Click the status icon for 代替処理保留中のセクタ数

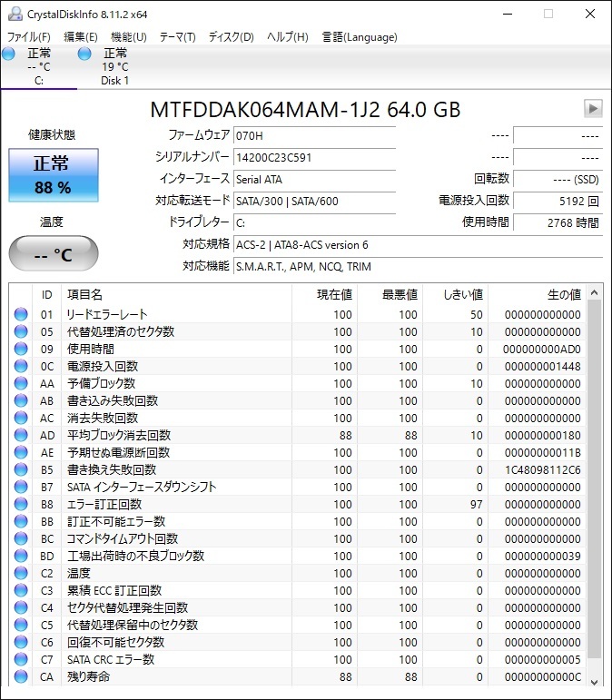click(21, 625)
